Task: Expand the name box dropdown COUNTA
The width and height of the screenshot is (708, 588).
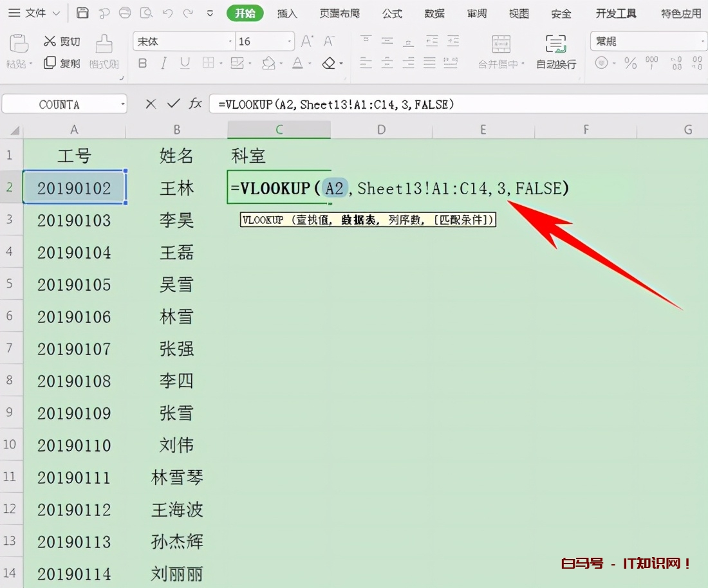Action: [122, 104]
